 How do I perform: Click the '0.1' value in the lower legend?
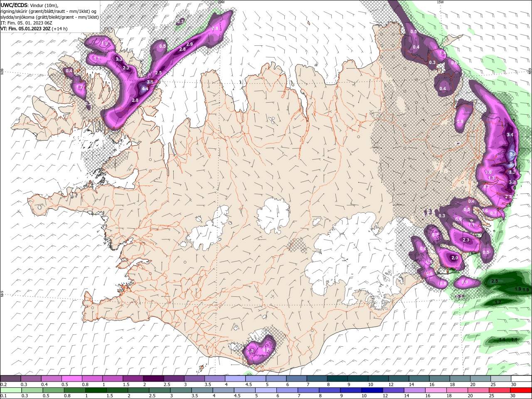pos(3,396)
